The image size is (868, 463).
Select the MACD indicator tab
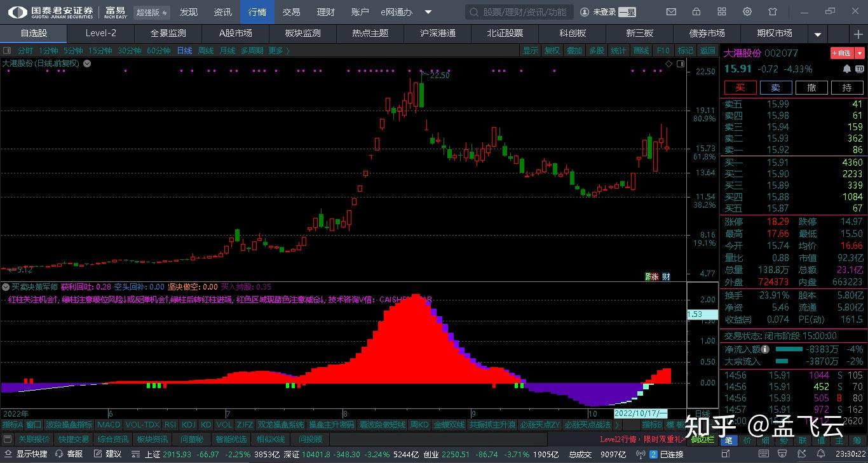click(108, 424)
